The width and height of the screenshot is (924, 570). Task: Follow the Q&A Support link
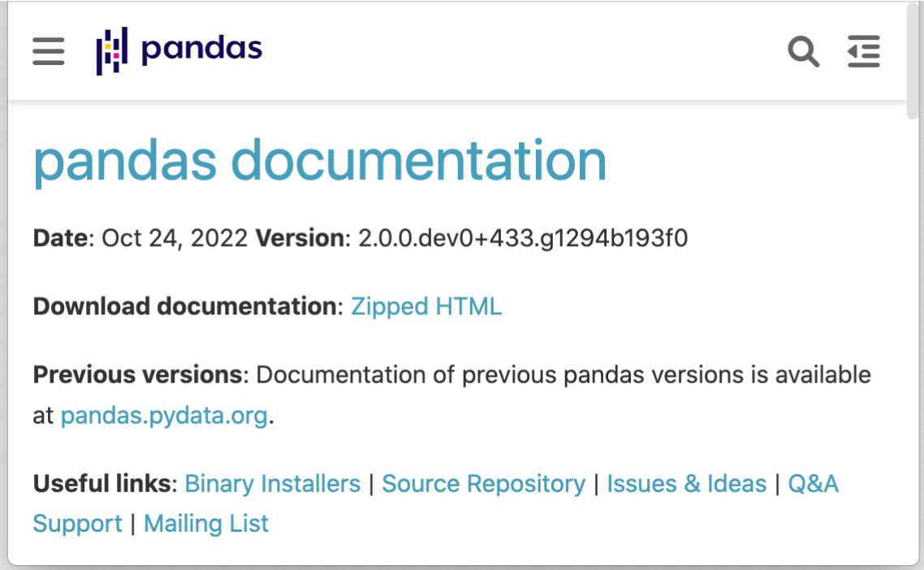click(x=813, y=484)
